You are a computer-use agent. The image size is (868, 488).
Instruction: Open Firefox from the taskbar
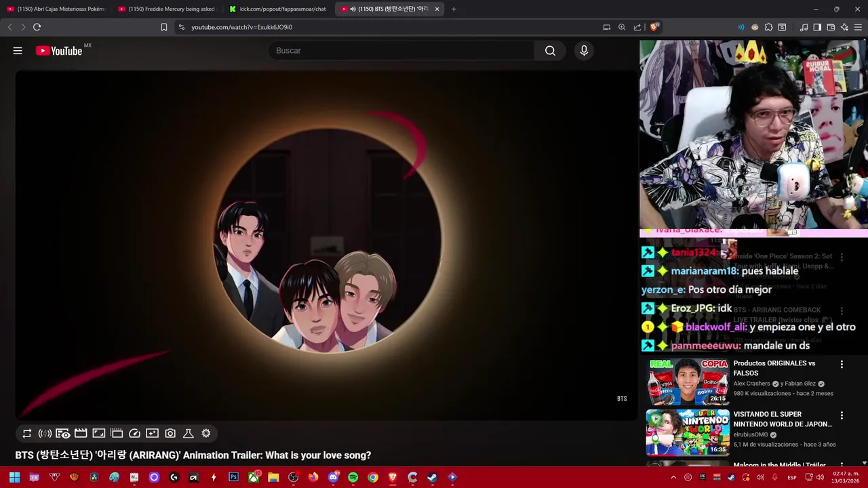tap(313, 477)
